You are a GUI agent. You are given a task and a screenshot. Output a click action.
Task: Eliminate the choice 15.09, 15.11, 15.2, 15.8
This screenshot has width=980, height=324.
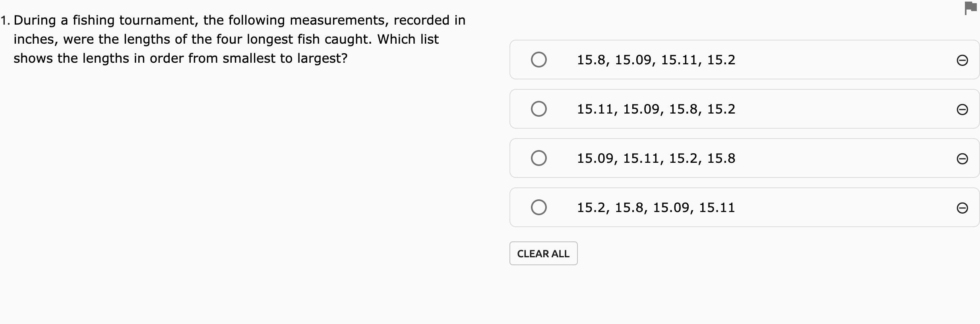[x=962, y=158]
